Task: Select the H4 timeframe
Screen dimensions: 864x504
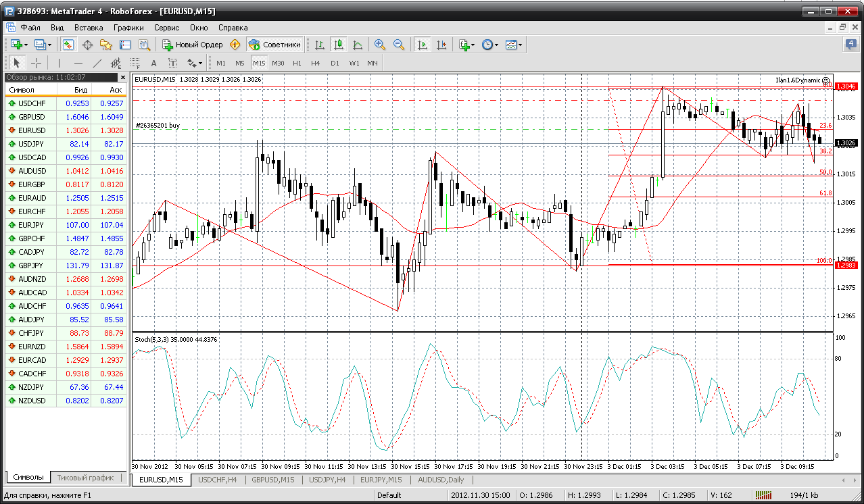Action: pos(316,63)
